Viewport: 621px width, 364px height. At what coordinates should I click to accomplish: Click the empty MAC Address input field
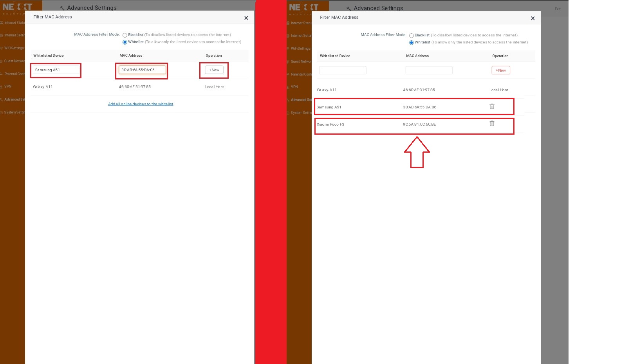coord(429,70)
